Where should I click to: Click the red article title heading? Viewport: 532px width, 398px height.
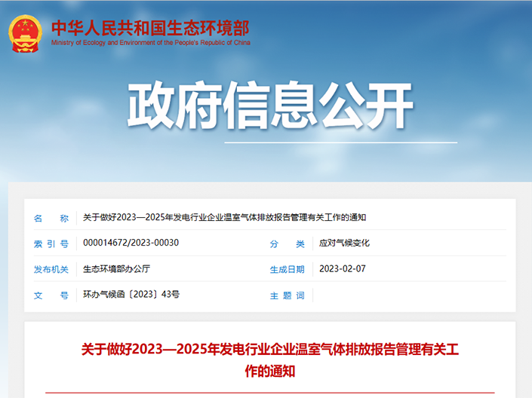(269, 349)
